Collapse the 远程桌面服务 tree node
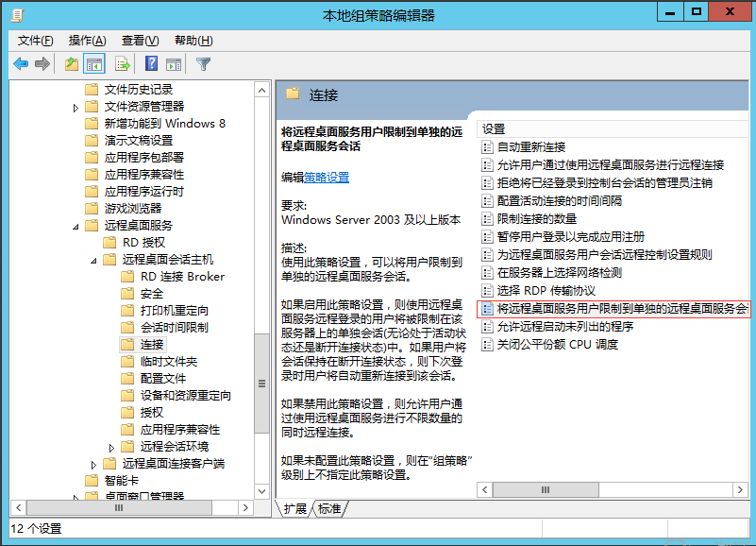The image size is (756, 546). click(x=76, y=227)
